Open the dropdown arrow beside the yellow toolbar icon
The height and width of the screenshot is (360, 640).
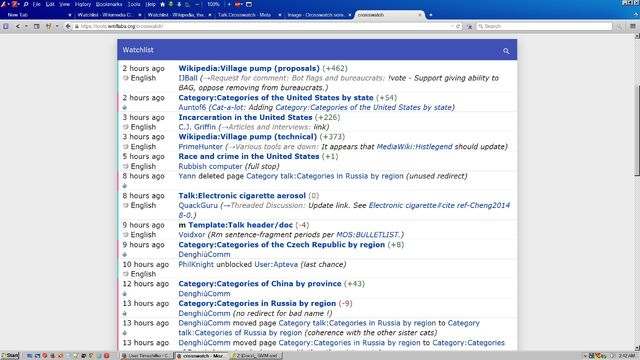(x=57, y=26)
